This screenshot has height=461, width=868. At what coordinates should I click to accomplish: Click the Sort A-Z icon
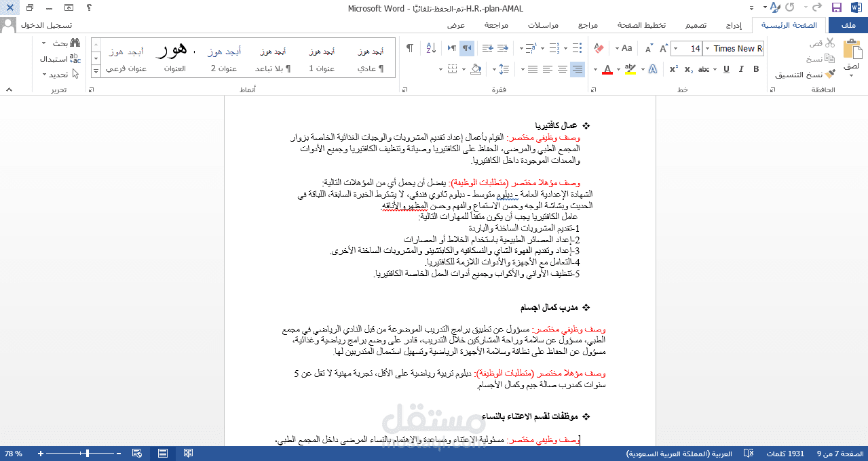click(430, 48)
